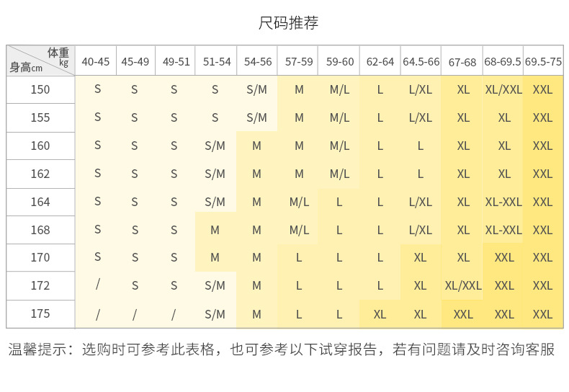Click the 155 height row header
This screenshot has height=392, width=569.
40,117
